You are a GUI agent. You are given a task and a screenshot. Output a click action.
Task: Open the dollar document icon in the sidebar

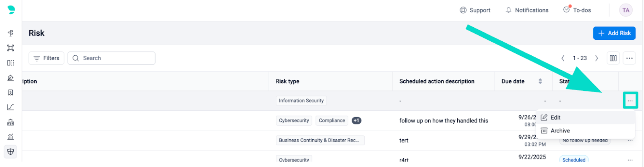(x=11, y=92)
